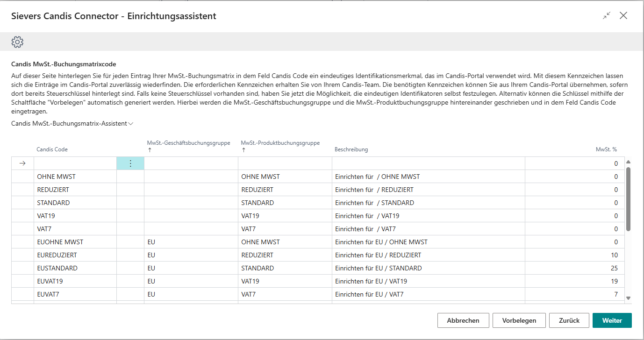Select the OHNE MWST Candis Code cell
Viewport: 644px width, 340px height.
(75, 177)
